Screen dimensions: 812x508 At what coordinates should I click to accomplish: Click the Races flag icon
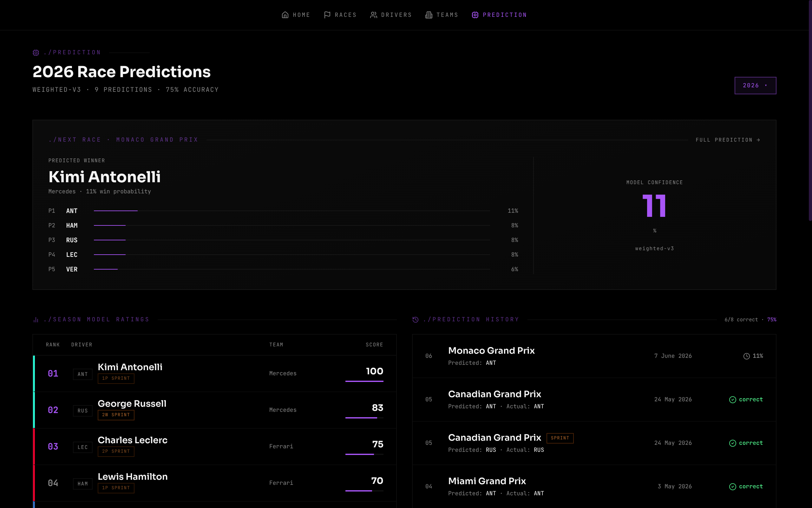coord(327,15)
